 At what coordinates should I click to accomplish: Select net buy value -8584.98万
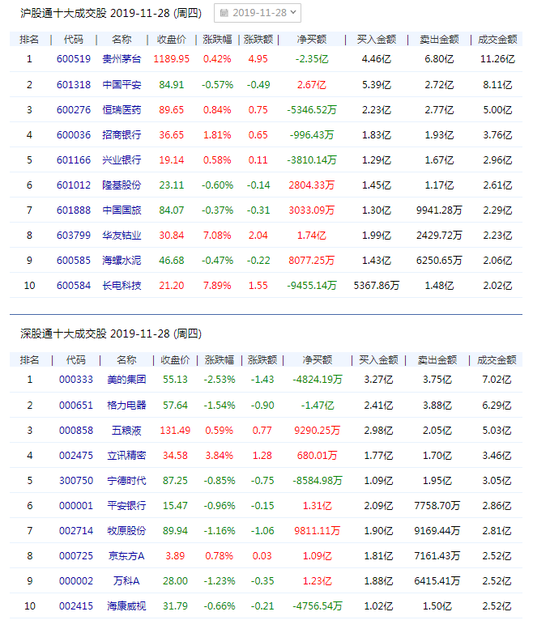317,480
